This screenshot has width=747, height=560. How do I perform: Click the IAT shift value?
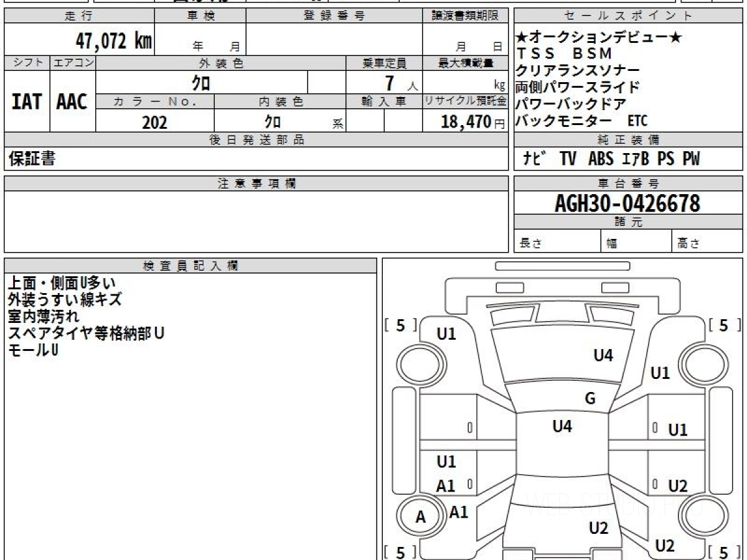pyautogui.click(x=27, y=101)
